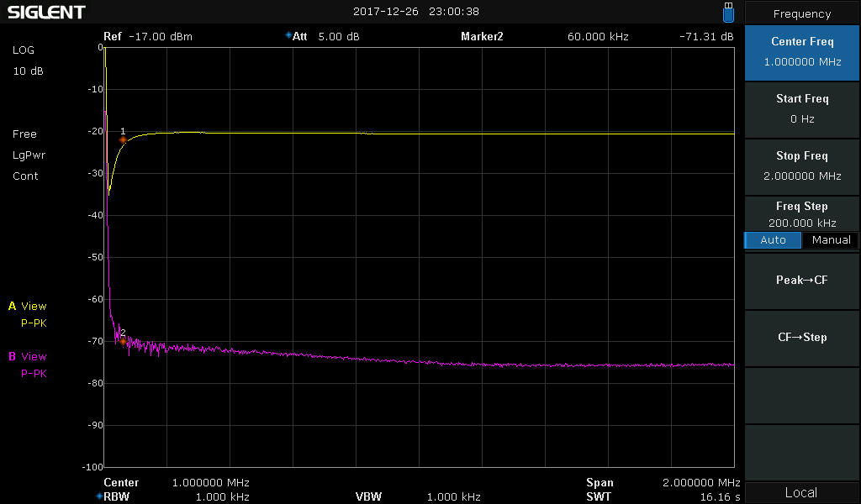The width and height of the screenshot is (861, 504).
Task: Click the Frequency menu header
Action: (801, 13)
